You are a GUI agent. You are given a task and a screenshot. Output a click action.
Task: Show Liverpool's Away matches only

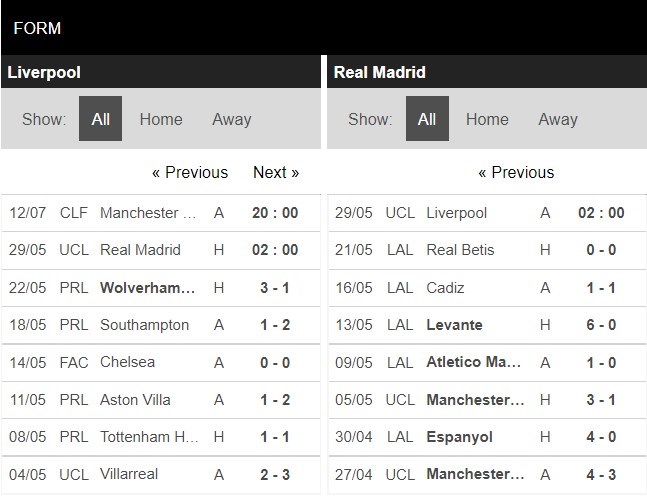point(231,119)
